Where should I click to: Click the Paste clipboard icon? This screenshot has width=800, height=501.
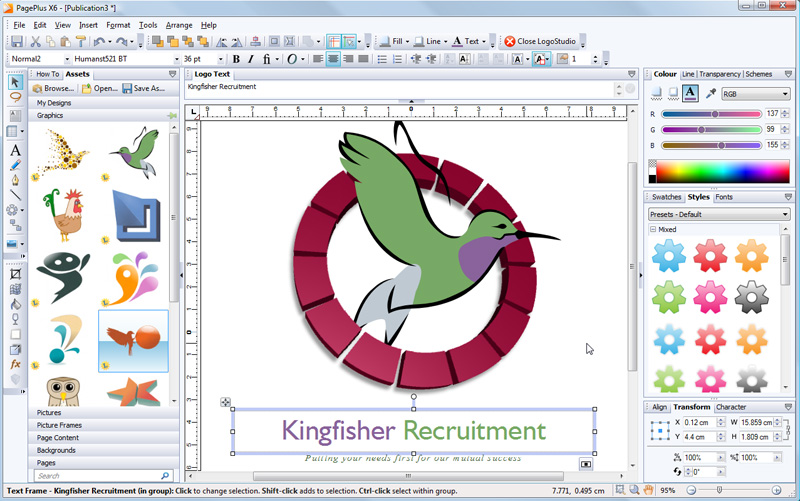pos(65,41)
